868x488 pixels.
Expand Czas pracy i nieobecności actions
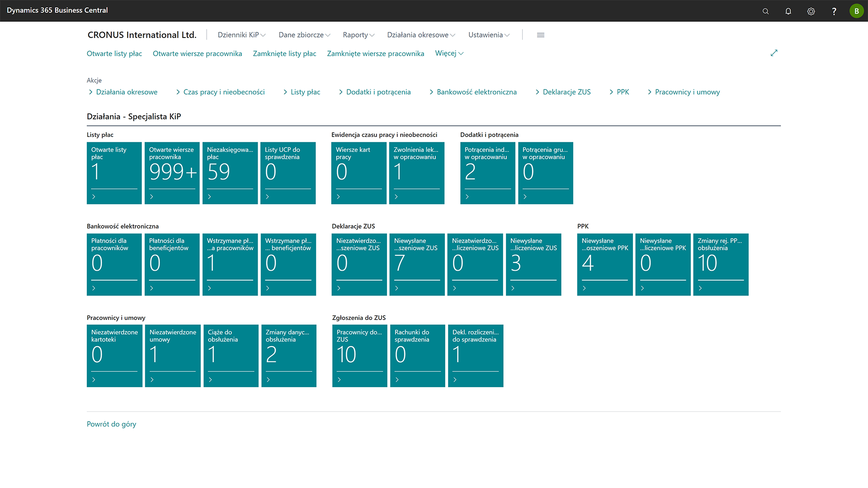click(220, 92)
